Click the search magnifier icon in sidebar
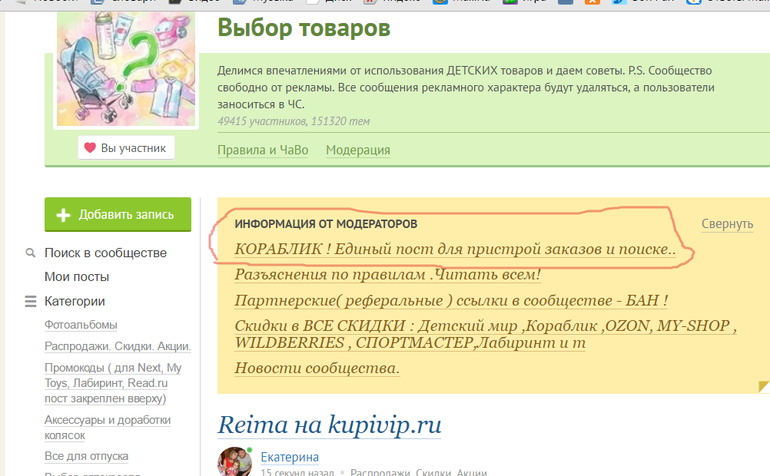770x476 pixels. [30, 254]
